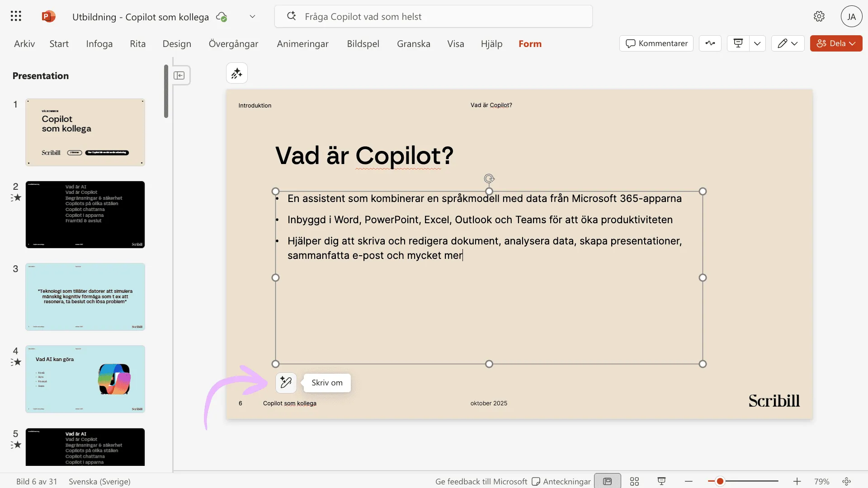Click Bild 6 av 31 status
The width and height of the screenshot is (868, 488).
[37, 481]
